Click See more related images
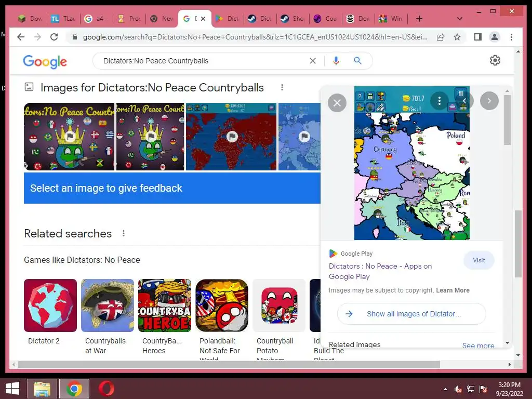Screen dimensions: 532x399 tap(478, 345)
